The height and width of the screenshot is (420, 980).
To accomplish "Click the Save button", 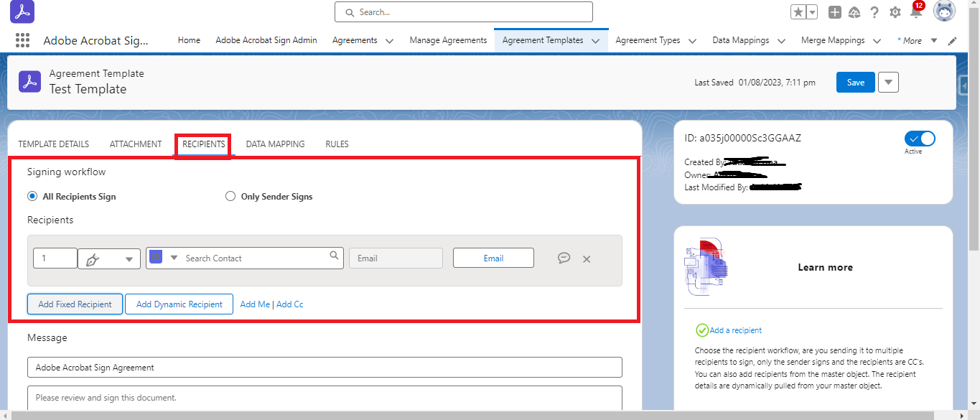I will [x=856, y=82].
